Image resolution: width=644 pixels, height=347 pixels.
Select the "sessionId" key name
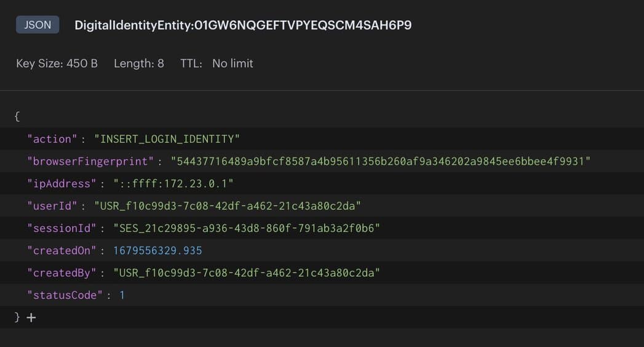(62, 228)
